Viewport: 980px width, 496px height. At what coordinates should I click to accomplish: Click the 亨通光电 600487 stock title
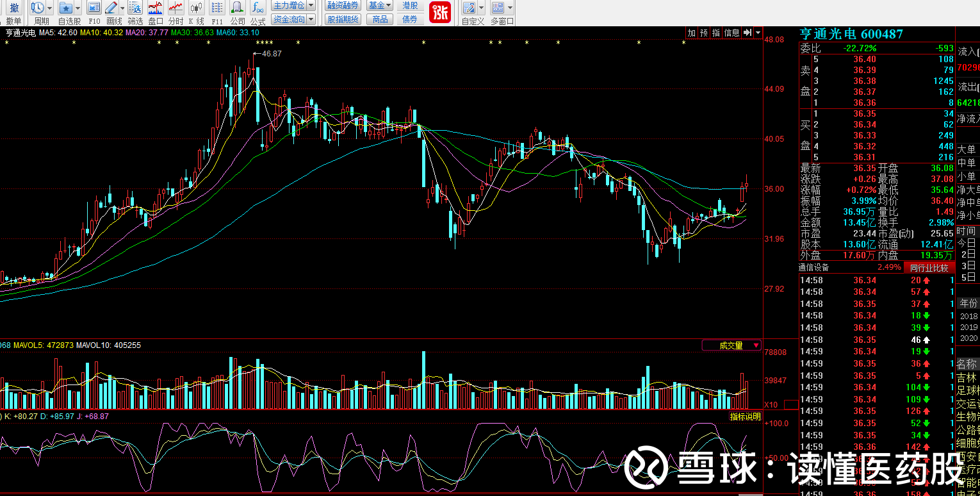click(x=851, y=34)
